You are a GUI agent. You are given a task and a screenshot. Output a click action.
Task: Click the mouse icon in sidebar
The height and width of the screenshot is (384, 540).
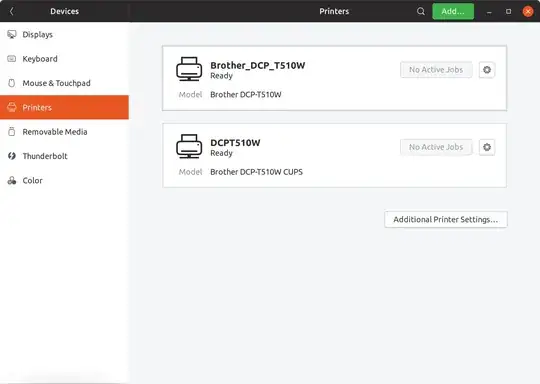(12, 83)
